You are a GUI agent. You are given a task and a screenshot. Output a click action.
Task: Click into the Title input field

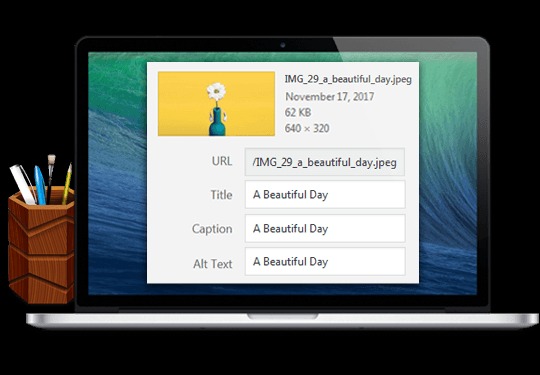(x=325, y=195)
